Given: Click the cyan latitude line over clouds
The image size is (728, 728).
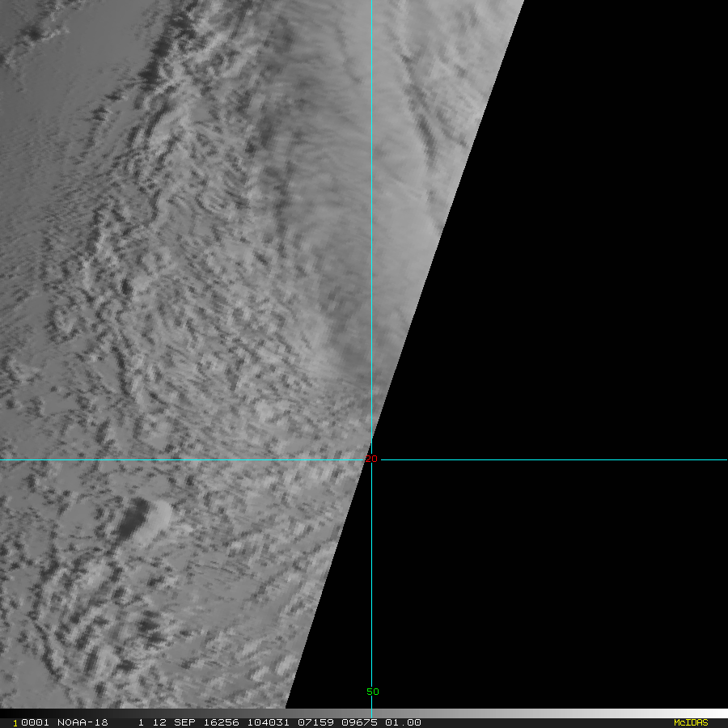Looking at the screenshot, I should click(x=162, y=459).
